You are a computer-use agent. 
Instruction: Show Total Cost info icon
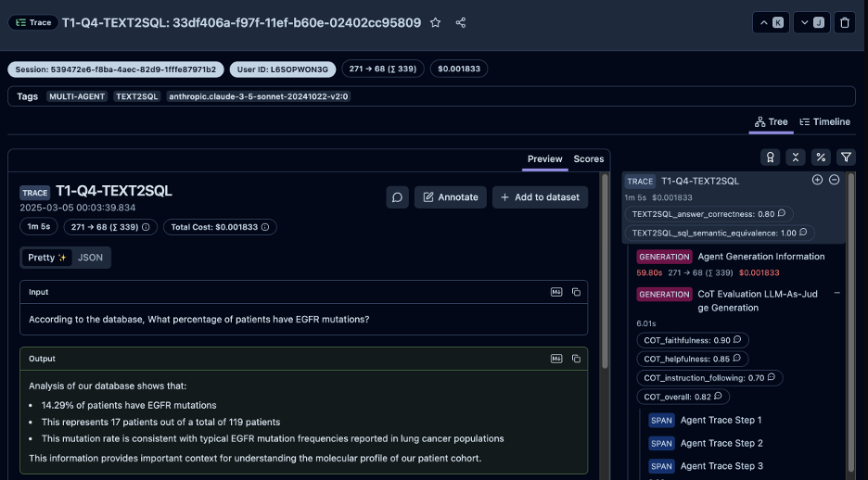[x=265, y=227]
